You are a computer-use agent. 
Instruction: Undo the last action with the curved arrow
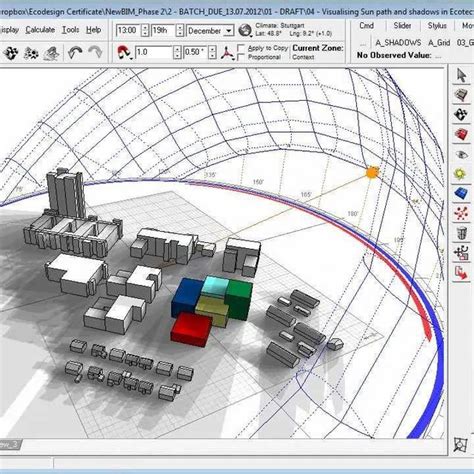click(75, 52)
